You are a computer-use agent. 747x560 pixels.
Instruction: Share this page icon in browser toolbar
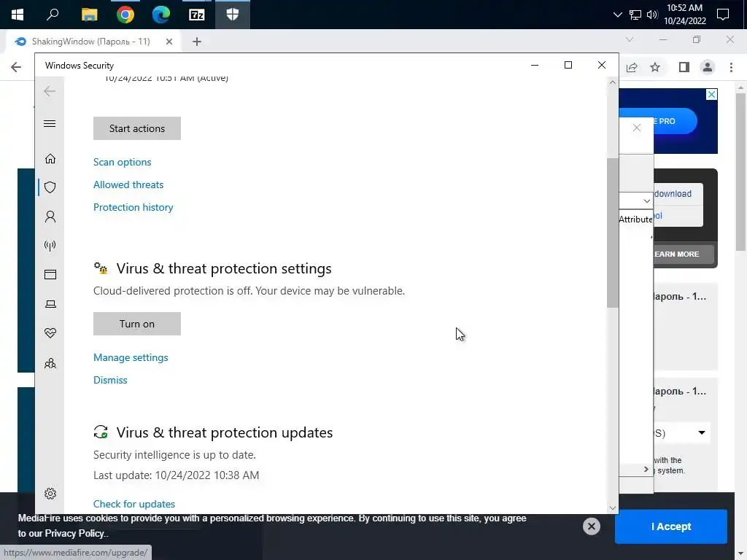[x=632, y=67]
